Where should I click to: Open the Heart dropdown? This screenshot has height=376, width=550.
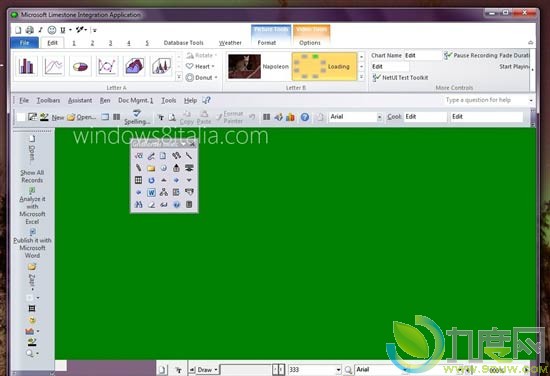tap(200, 66)
